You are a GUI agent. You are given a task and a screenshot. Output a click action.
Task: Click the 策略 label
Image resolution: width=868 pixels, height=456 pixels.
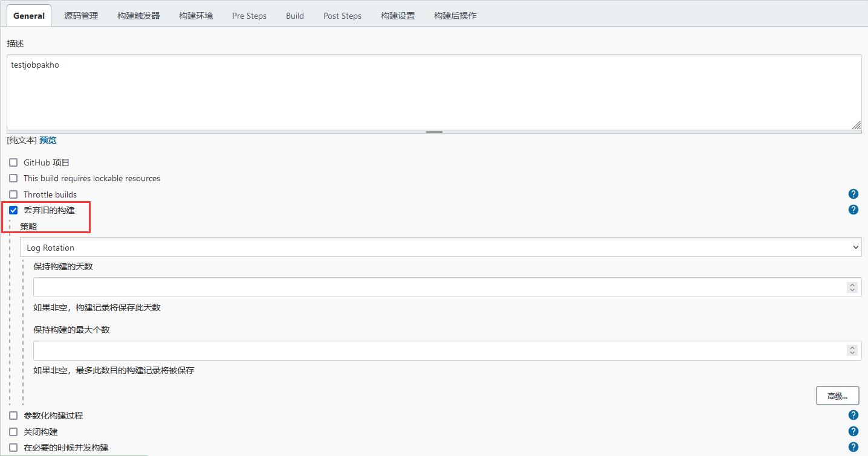(x=28, y=226)
